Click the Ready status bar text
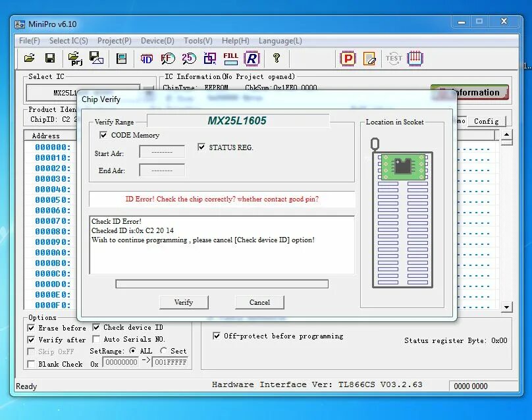Viewport: 532px width, 420px height. pyautogui.click(x=26, y=386)
